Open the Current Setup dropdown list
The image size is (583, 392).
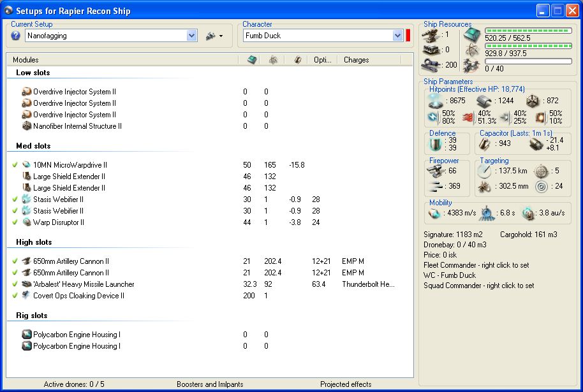(x=192, y=36)
